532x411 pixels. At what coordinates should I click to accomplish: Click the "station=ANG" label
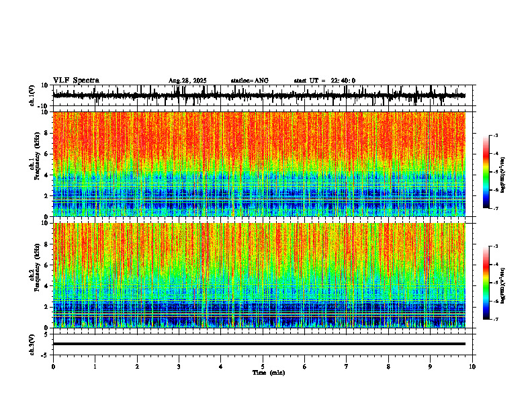(x=249, y=81)
